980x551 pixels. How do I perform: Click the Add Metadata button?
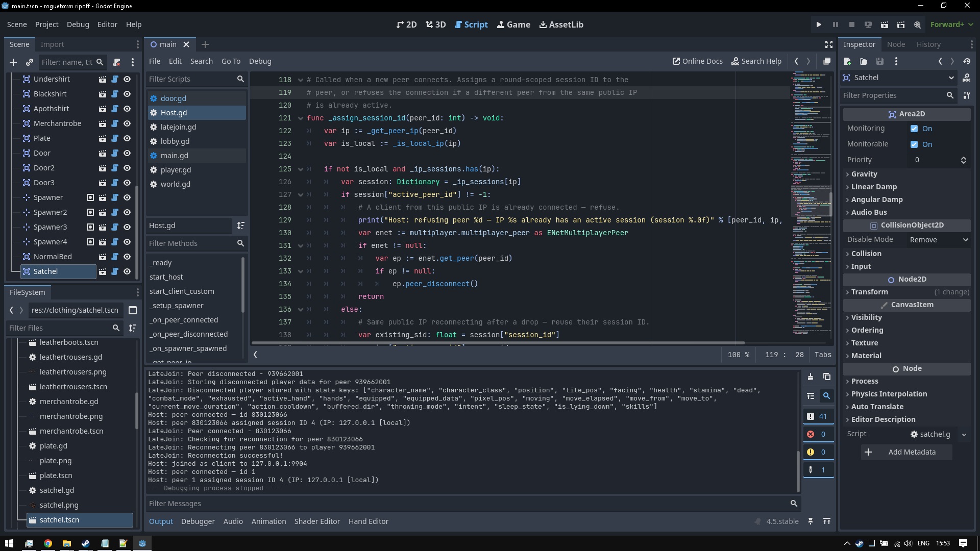tap(906, 452)
